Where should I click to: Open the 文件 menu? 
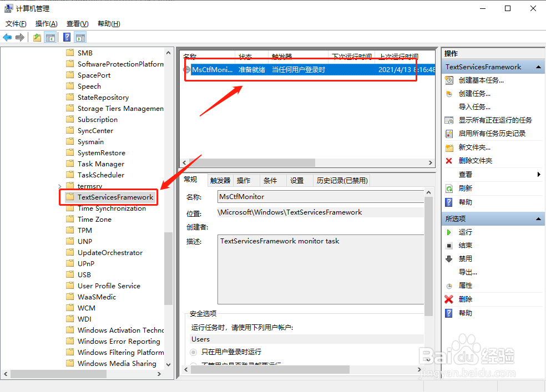click(x=15, y=24)
